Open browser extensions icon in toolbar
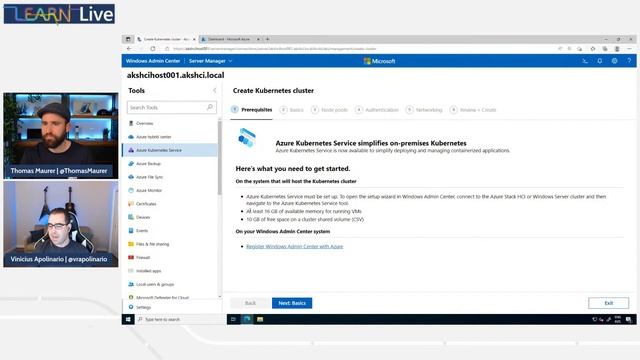The height and width of the screenshot is (360, 640). point(593,49)
